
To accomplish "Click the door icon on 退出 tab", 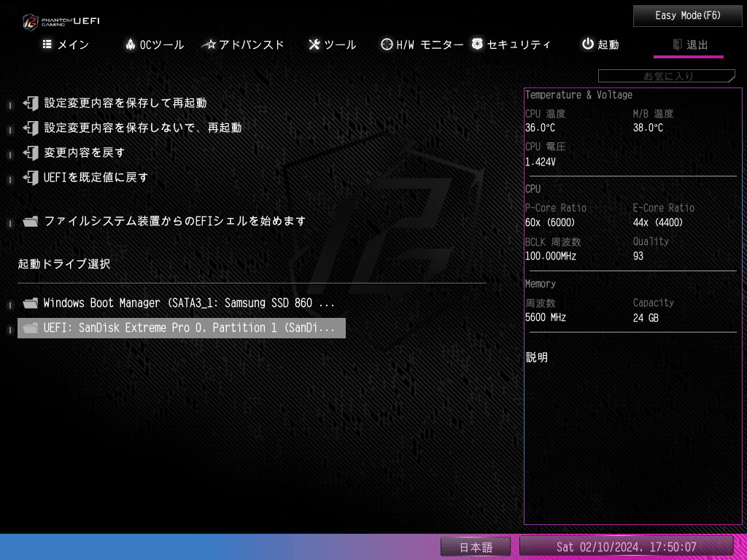I will pos(677,44).
